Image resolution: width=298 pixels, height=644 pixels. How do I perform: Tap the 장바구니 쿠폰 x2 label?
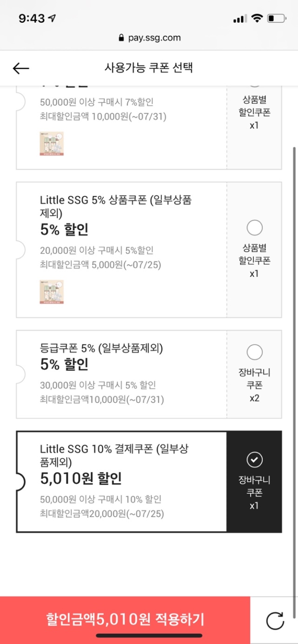click(x=254, y=385)
